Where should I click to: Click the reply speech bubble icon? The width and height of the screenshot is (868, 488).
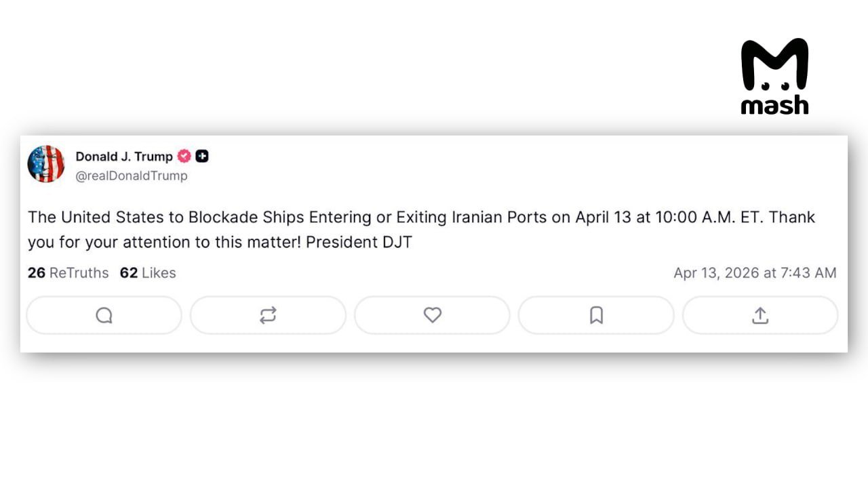coord(104,315)
